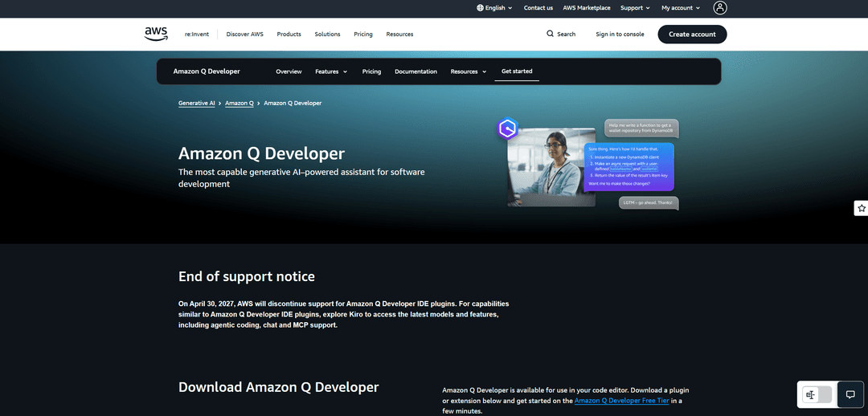Click Sign in to console
Screen dimensions: 868x416
(620, 35)
